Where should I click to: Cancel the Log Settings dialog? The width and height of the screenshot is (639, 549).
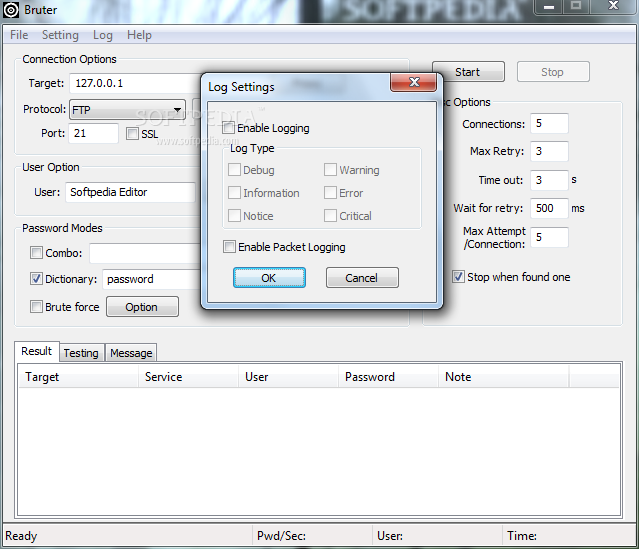pos(362,278)
